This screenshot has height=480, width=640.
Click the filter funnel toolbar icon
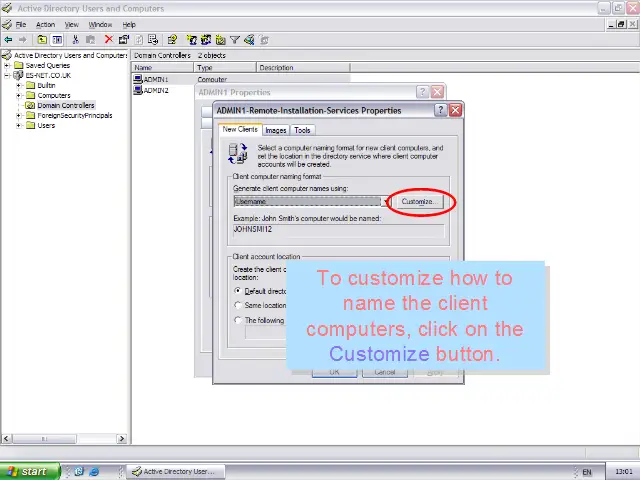coord(235,40)
